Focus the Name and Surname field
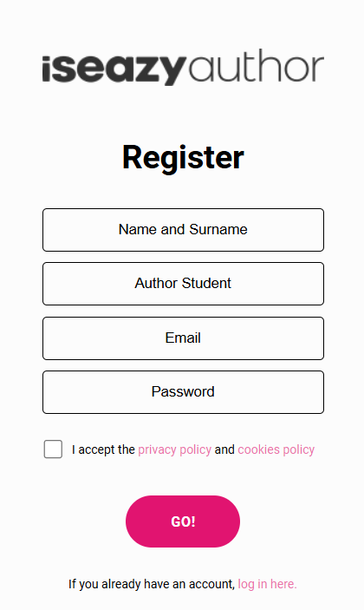Image resolution: width=364 pixels, height=610 pixels. [183, 230]
